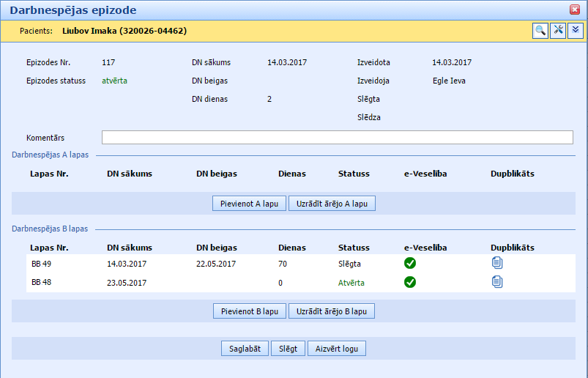
Task: Click the Komentārs text field
Action: click(337, 138)
